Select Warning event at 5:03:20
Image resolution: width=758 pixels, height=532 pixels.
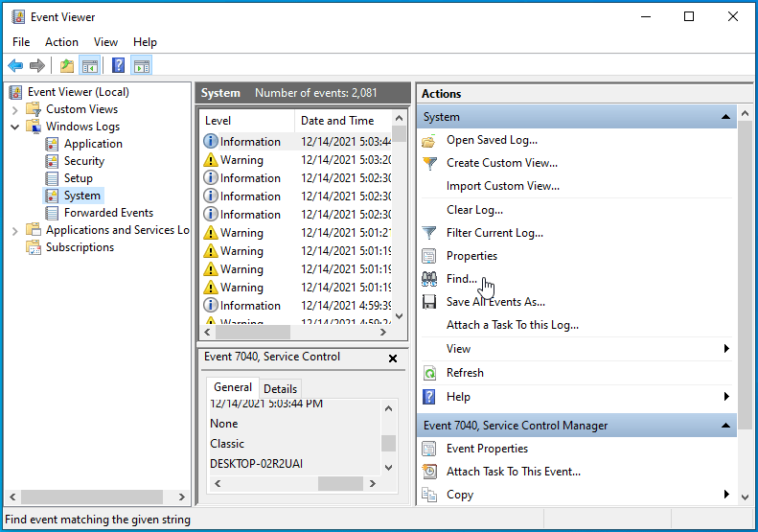coord(297,160)
